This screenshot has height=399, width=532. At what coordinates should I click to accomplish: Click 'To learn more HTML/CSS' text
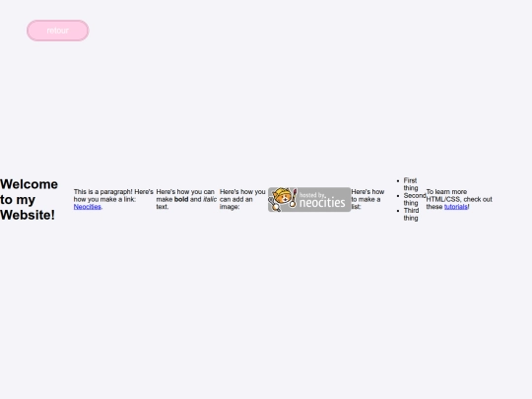(446, 195)
